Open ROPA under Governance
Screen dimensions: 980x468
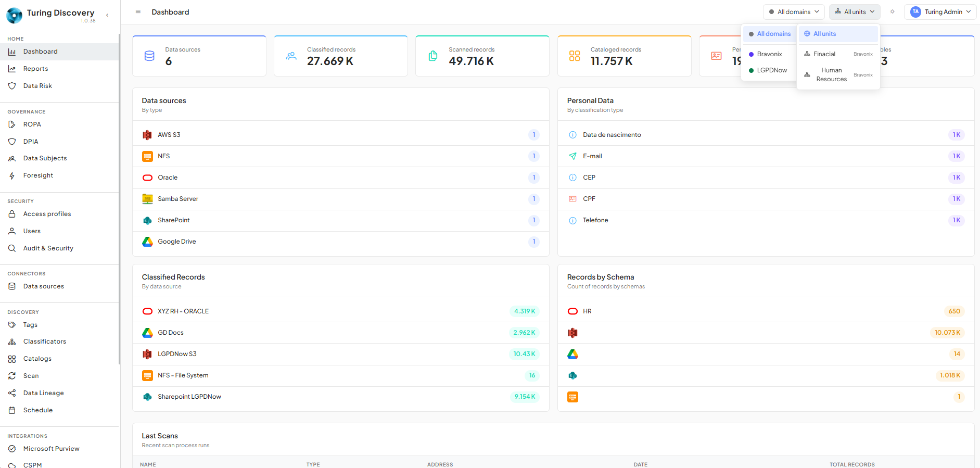coord(60,124)
